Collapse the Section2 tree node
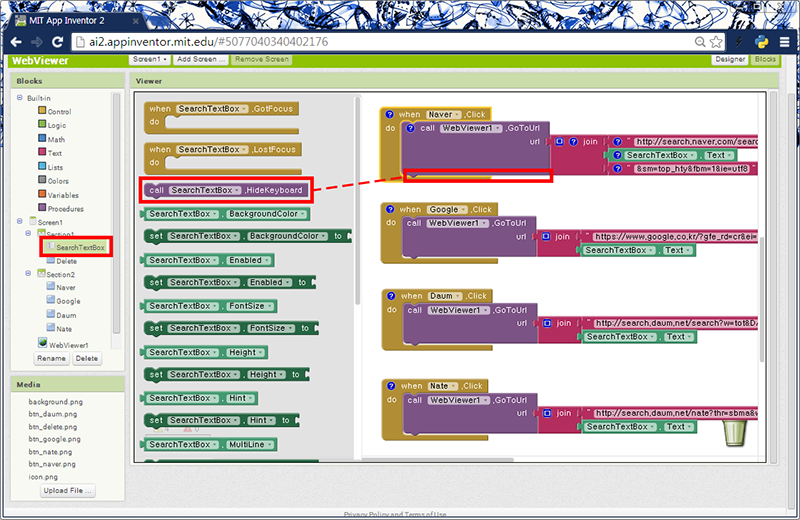800x520 pixels. coord(29,274)
